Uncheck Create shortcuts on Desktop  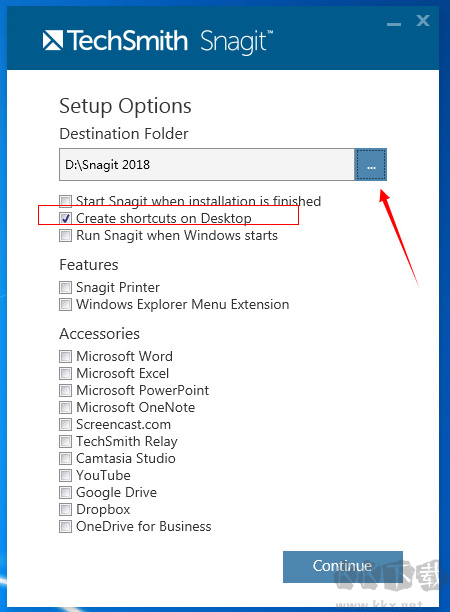coord(66,218)
